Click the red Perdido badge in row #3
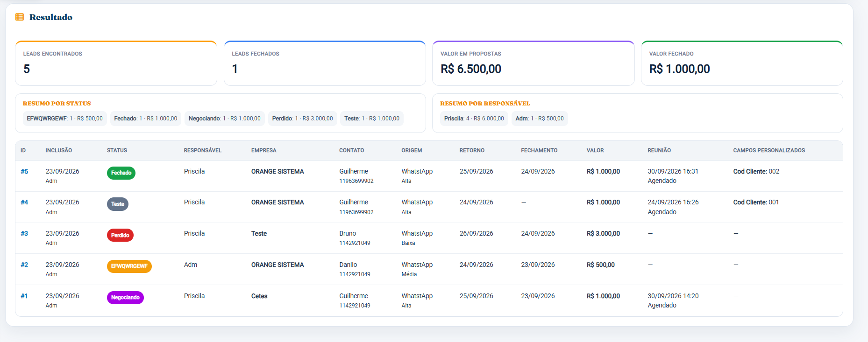 (120, 236)
